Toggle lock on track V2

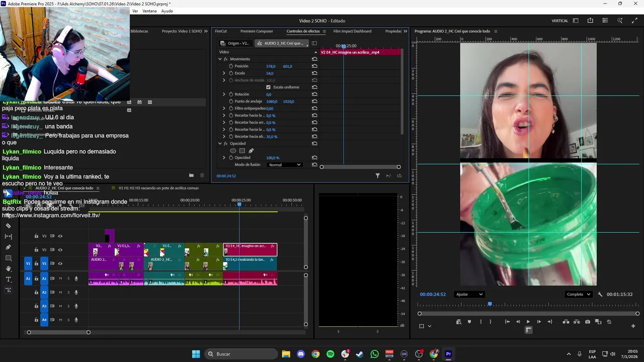pos(36,250)
